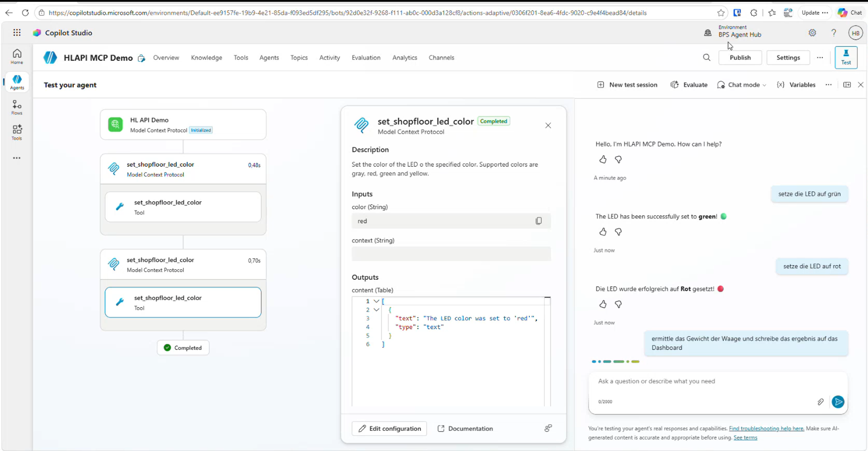Close the test agent pane

[x=860, y=85]
